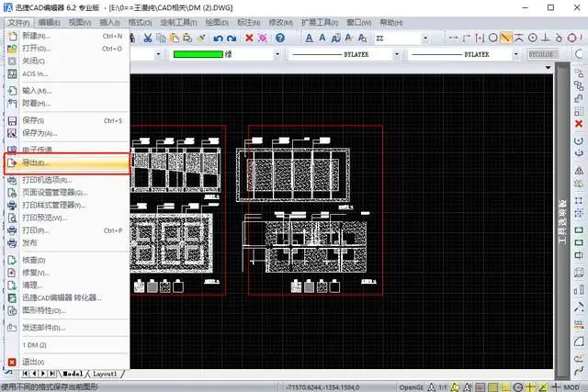Select the perpendicular snap icon in top toolbar
This screenshot has width=588, height=392.
[546, 38]
